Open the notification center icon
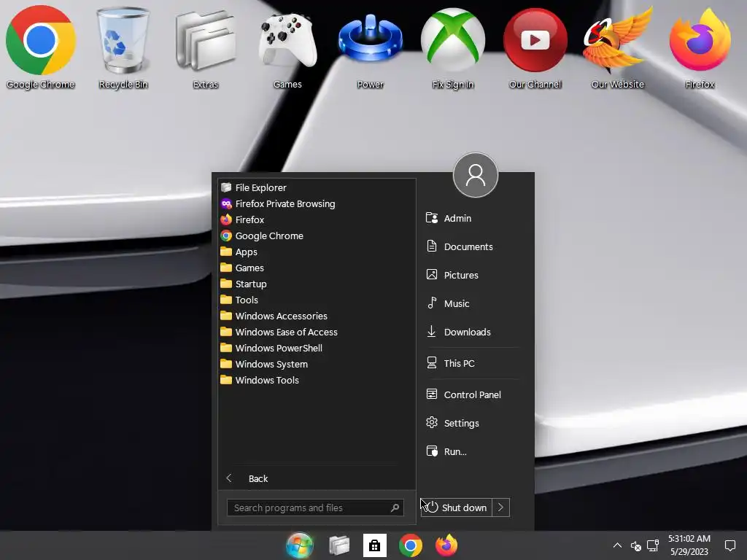The image size is (747, 560). 729,545
